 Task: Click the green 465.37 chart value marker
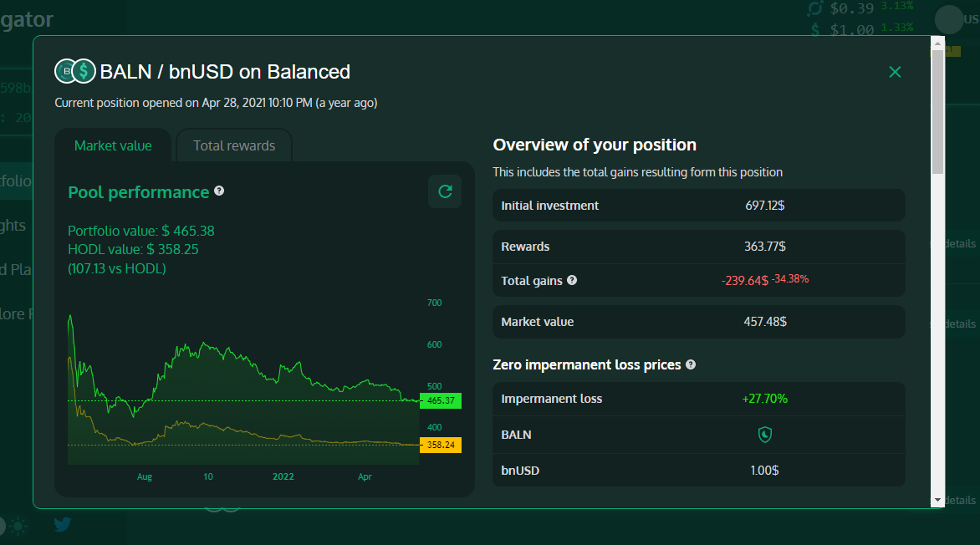click(440, 401)
